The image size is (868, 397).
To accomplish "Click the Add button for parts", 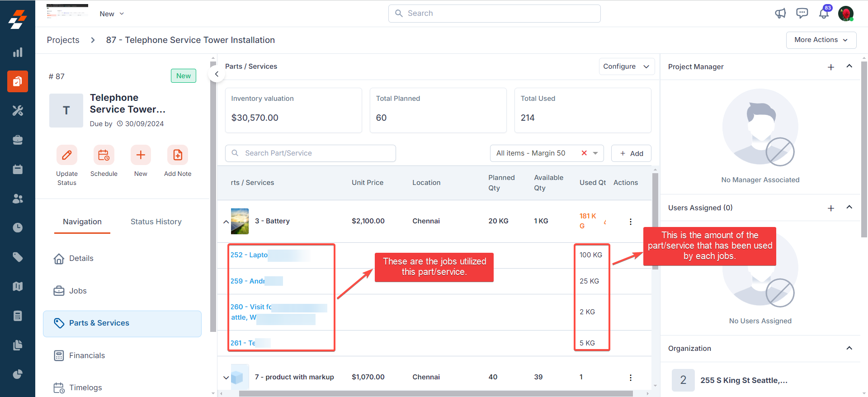I will [x=631, y=153].
